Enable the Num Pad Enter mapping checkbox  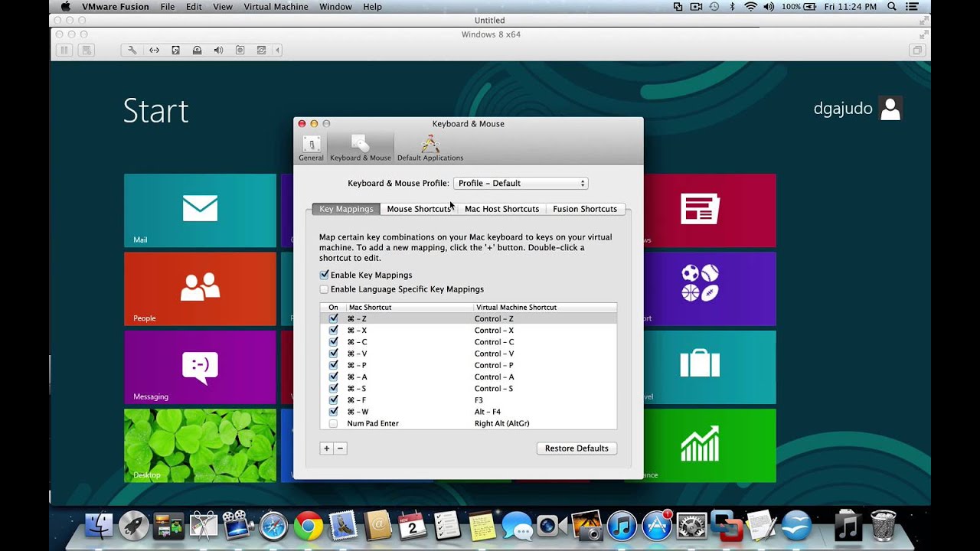(x=333, y=423)
